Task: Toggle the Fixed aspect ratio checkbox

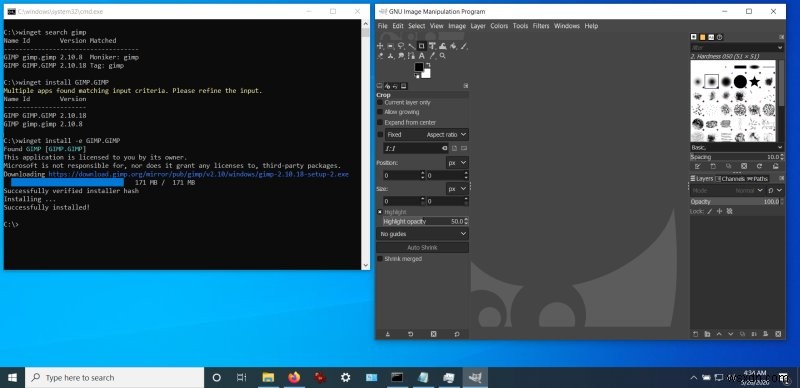Action: (380, 135)
